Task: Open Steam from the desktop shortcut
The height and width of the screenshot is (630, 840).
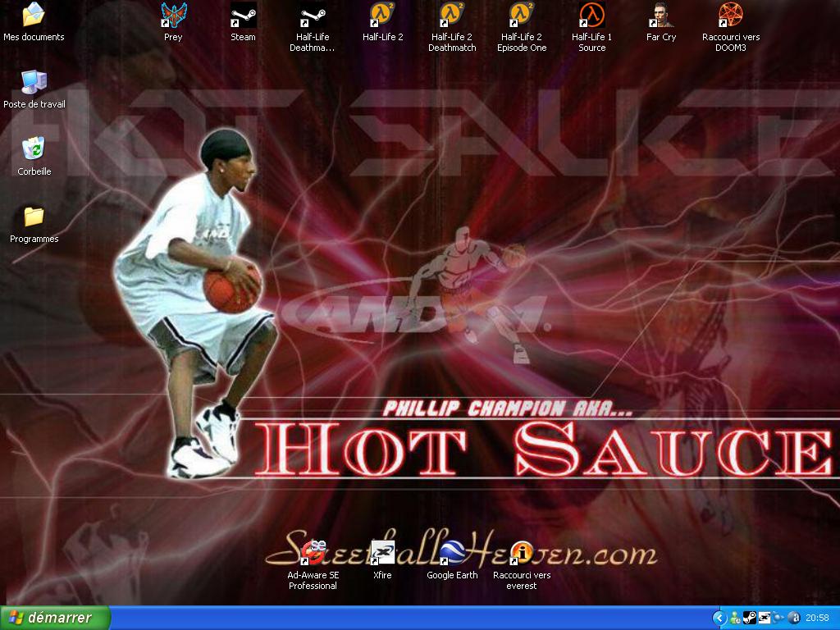Action: coord(243,18)
